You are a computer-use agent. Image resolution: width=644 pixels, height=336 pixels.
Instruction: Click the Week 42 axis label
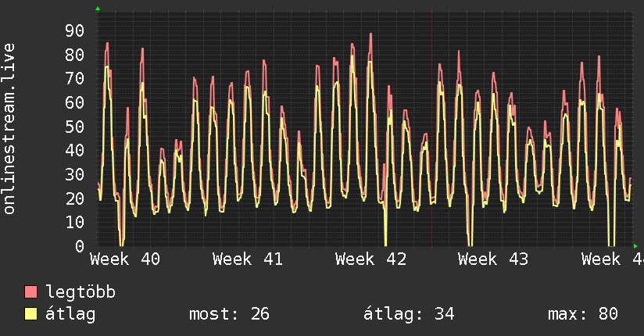coord(370,259)
